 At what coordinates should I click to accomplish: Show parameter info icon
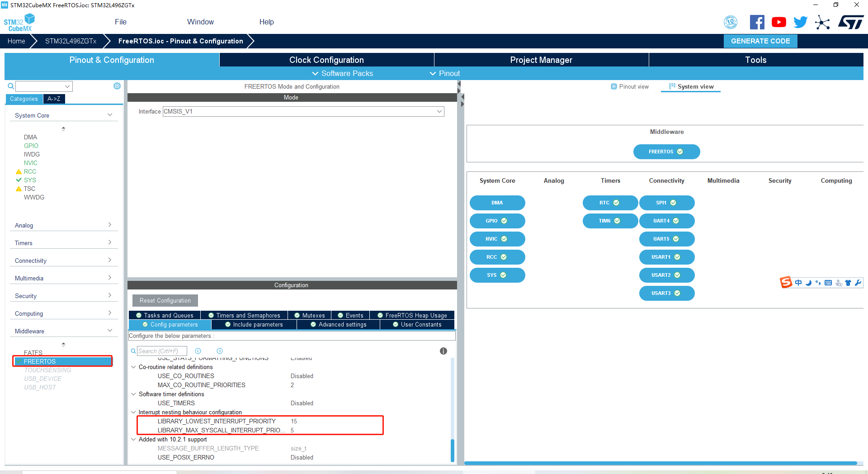443,351
